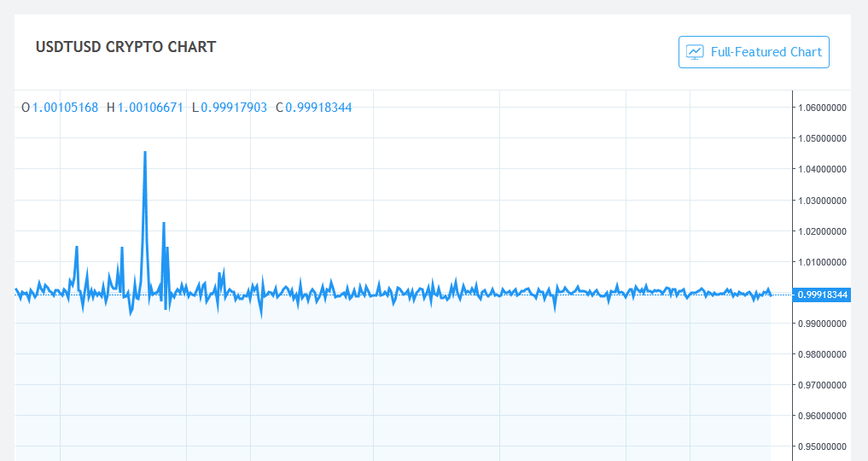Click the 0.98000000 price axis label
The width and height of the screenshot is (868, 461).
pyautogui.click(x=822, y=354)
